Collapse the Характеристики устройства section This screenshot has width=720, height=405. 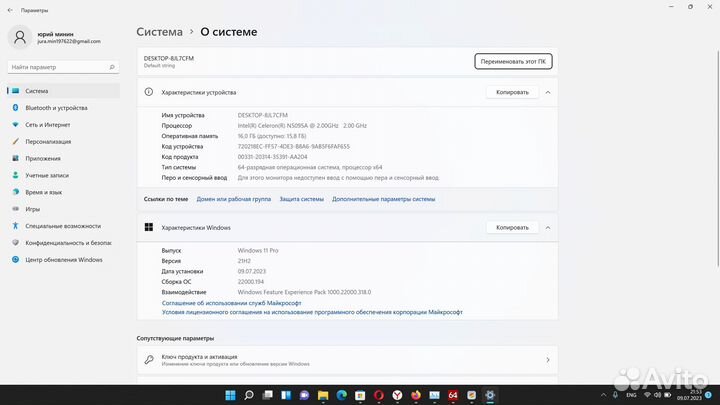(x=548, y=92)
